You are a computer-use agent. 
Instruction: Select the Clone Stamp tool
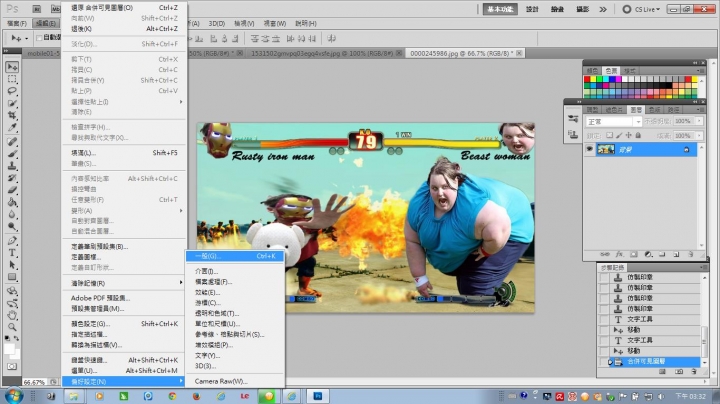tap(12, 166)
